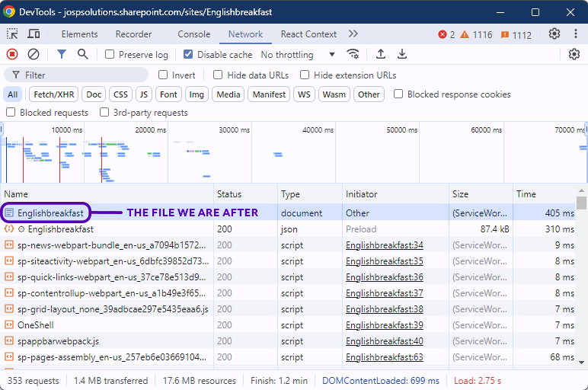This screenshot has height=390, width=588.
Task: Click the issues count 1112 icon
Action: (516, 35)
